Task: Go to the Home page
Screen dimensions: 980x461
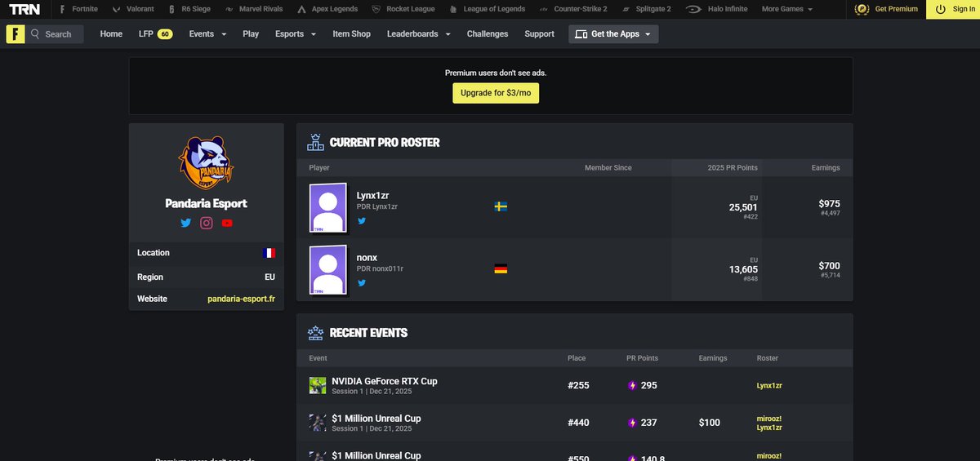Action: click(111, 34)
